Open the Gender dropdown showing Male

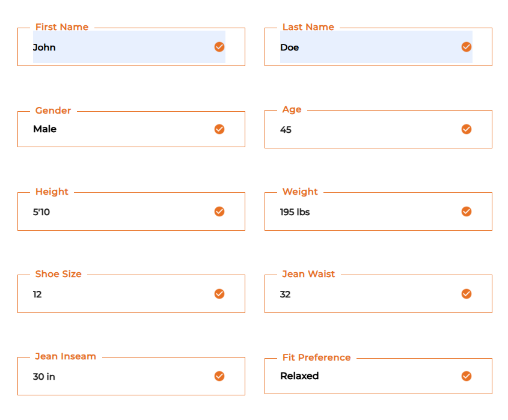pos(120,129)
